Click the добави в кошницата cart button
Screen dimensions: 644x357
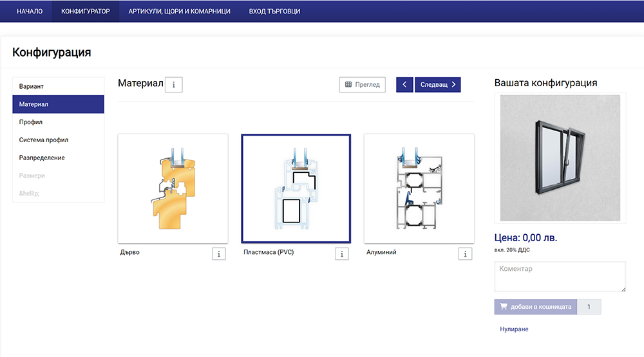coord(535,307)
